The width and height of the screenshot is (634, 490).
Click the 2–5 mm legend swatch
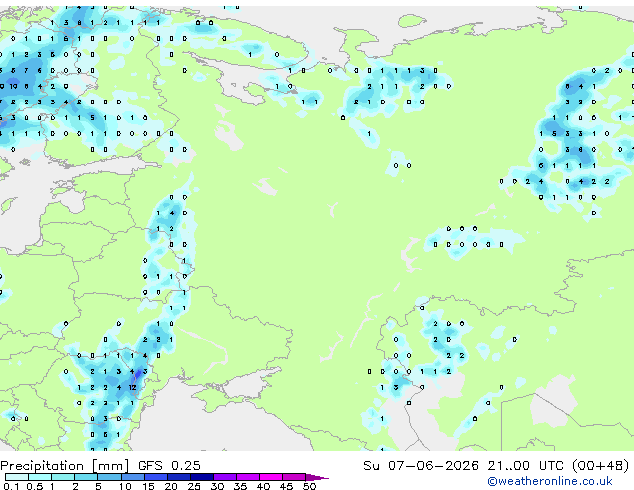pos(86,477)
